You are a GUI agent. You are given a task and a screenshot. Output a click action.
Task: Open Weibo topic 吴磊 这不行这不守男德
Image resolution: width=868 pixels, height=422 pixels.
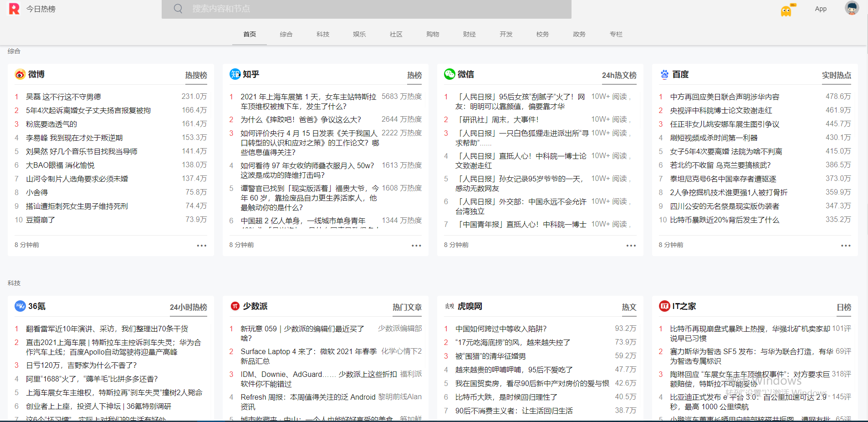tap(63, 97)
